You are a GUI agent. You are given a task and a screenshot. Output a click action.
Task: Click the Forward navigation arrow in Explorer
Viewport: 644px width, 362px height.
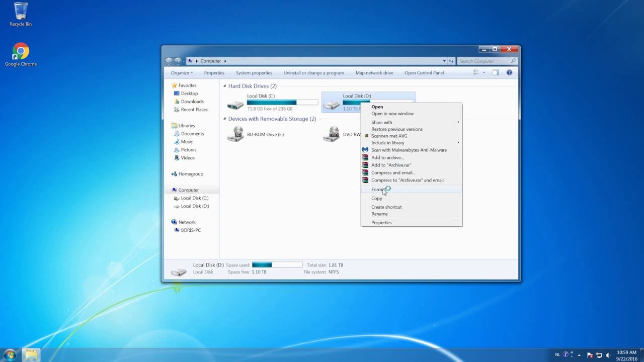[178, 61]
